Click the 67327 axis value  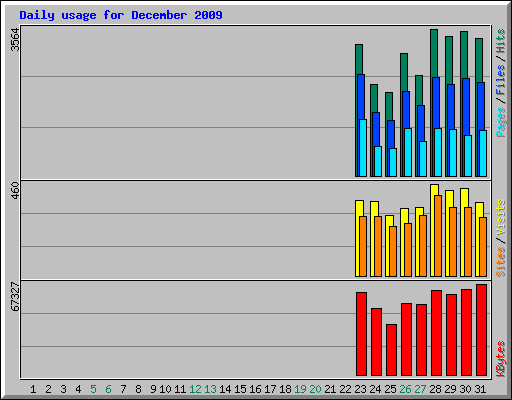[16, 297]
